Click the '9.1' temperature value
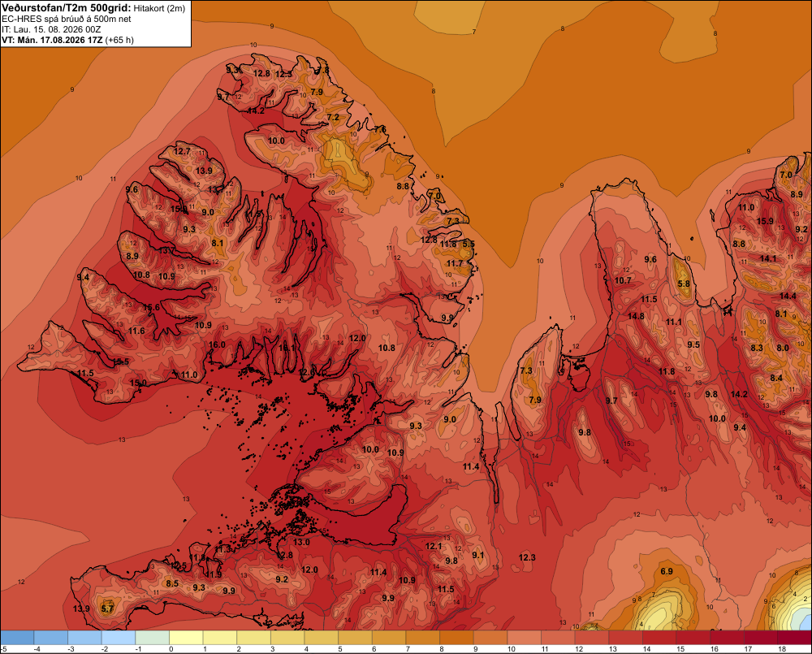This screenshot has width=812, height=654. tap(478, 555)
